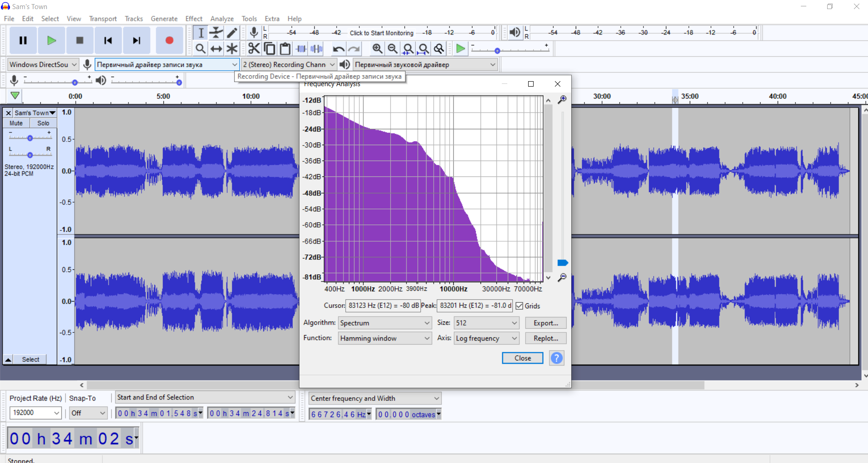Screen dimensions: 868x463
Task: Open the Transport menu
Action: (x=103, y=19)
